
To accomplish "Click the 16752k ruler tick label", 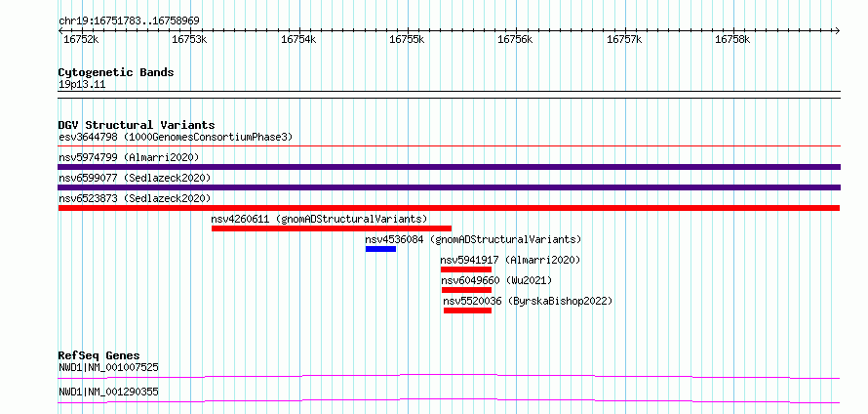I will [x=81, y=39].
